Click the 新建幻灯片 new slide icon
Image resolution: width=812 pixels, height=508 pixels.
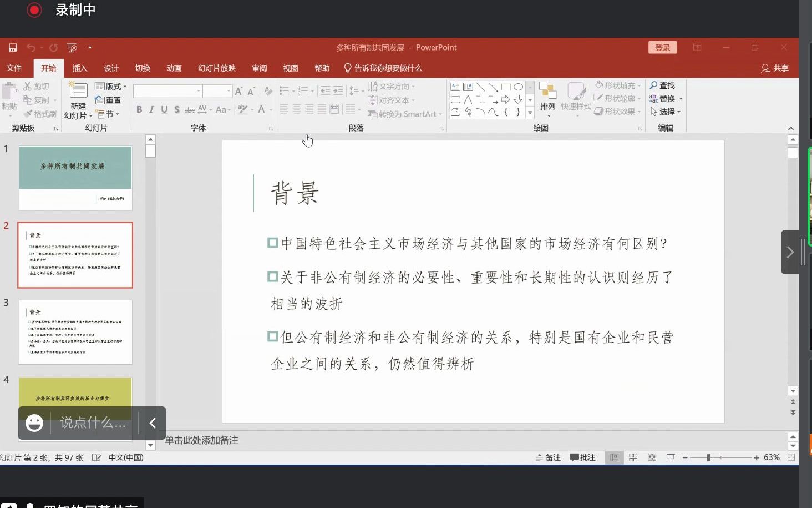(78, 90)
